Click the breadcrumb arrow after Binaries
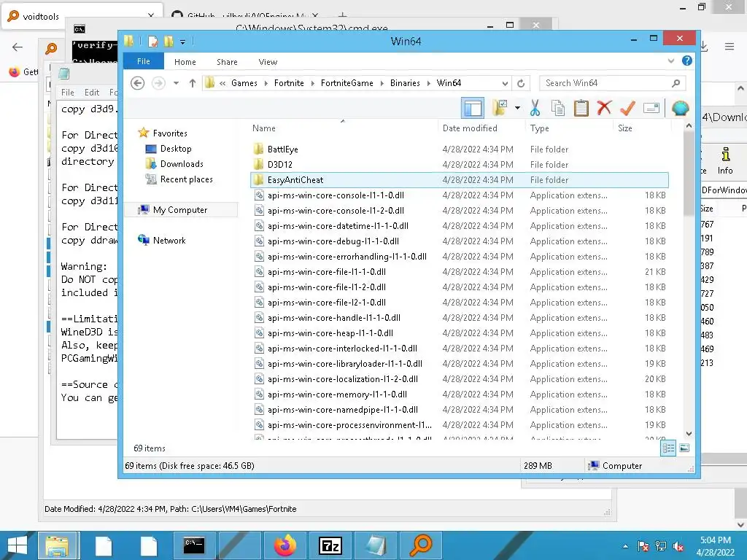The image size is (747, 560). [429, 83]
